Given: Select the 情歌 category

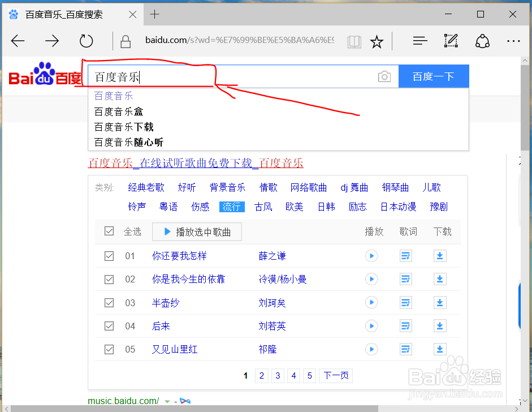Looking at the screenshot, I should coord(268,187).
